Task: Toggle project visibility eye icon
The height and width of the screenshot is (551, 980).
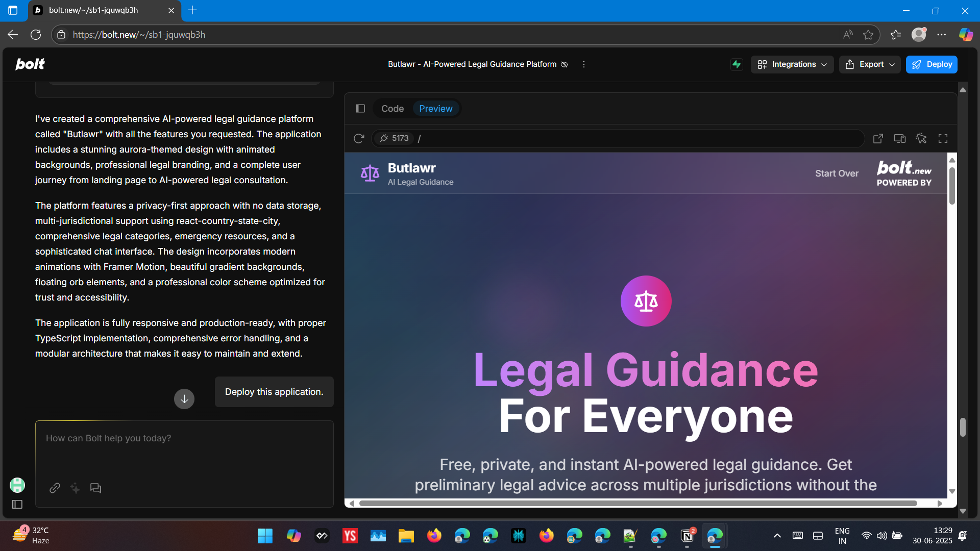Action: (565, 64)
